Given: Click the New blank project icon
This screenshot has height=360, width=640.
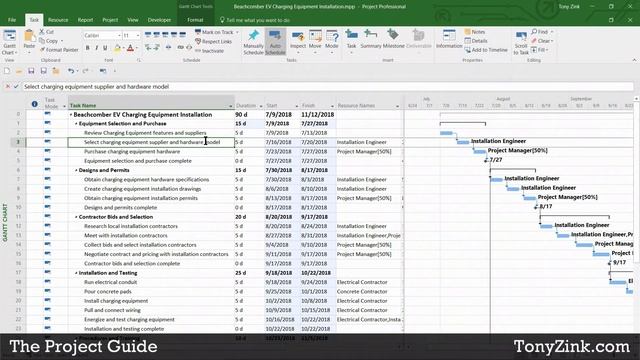Looking at the screenshot, I should (7, 71).
